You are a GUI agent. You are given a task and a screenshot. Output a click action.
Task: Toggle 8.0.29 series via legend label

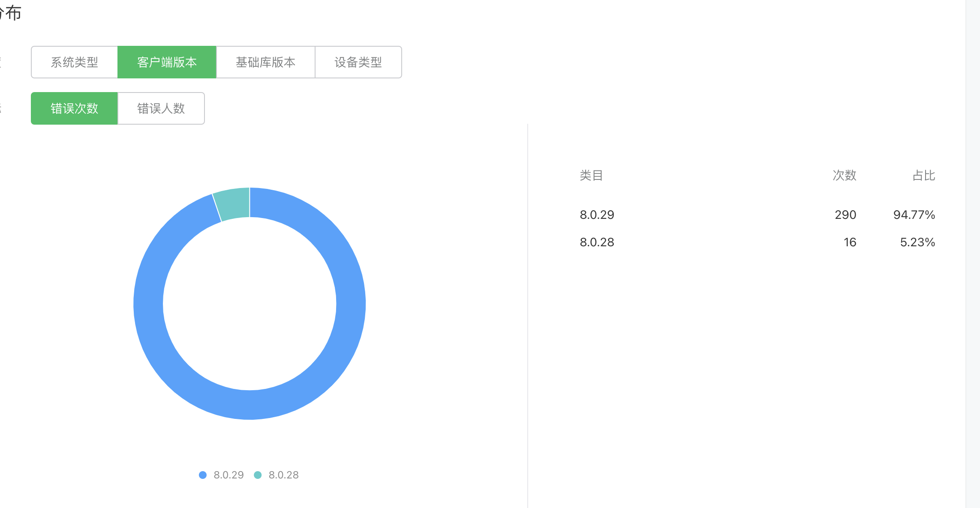[x=228, y=475]
